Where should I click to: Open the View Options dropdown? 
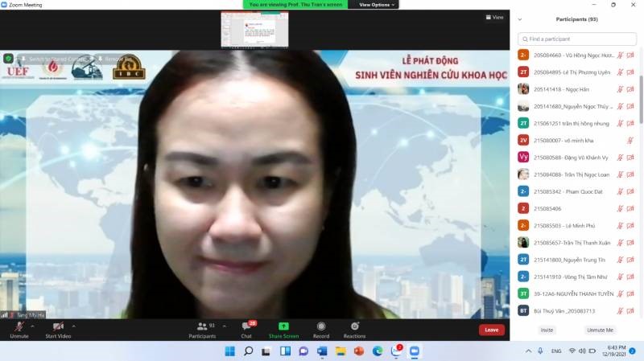click(x=377, y=5)
